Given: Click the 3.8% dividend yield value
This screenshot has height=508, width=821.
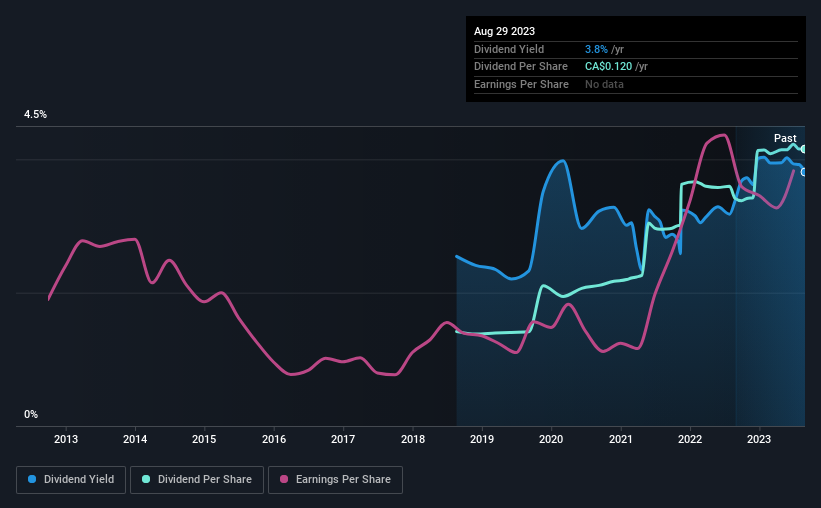Looking at the screenshot, I should (596, 49).
